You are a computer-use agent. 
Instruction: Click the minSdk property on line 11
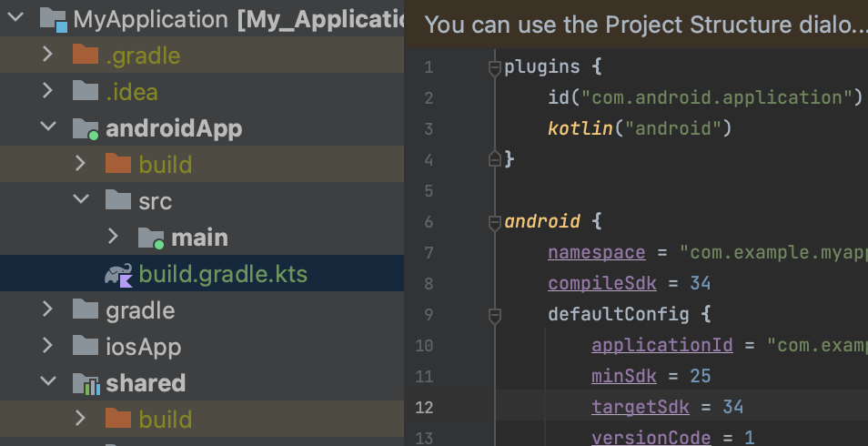coord(624,376)
